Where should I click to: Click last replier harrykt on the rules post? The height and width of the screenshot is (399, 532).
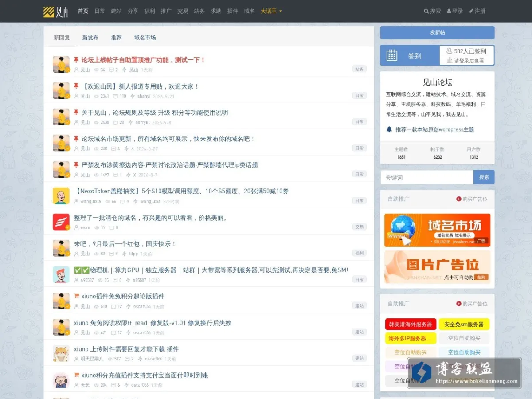143,122
